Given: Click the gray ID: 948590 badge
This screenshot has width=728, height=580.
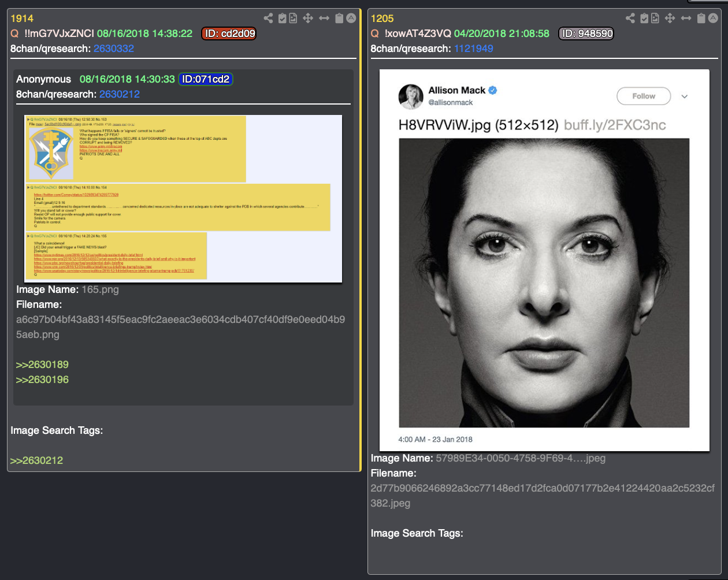Looking at the screenshot, I should 586,34.
